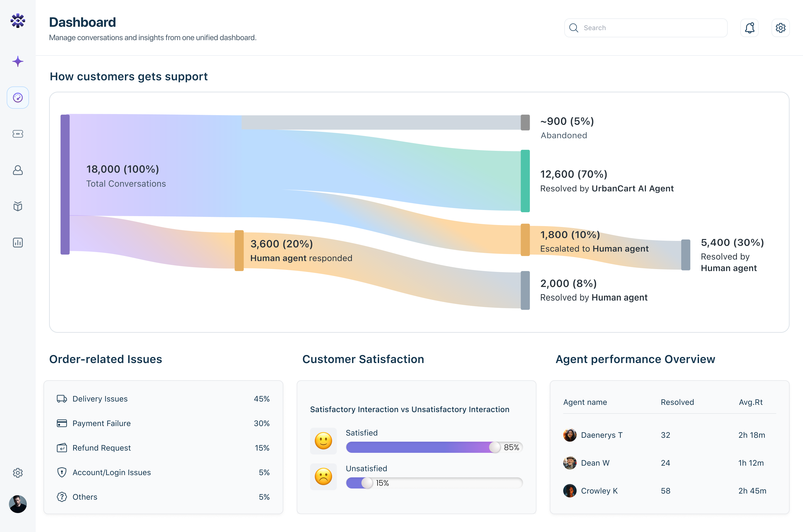This screenshot has height=532, width=803.
Task: Select Crowley K's avatar in the agent table
Action: click(570, 491)
